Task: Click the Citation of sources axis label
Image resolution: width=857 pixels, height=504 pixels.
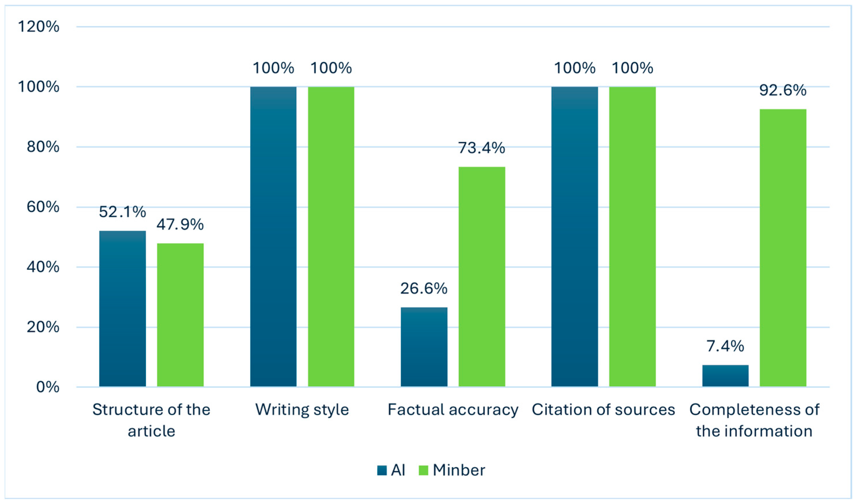Action: pos(603,409)
